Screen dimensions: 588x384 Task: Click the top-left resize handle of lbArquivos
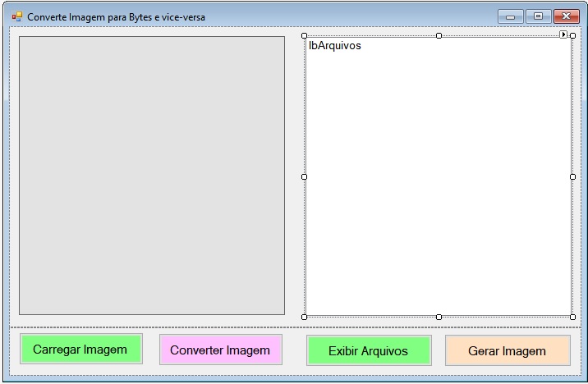(305, 36)
